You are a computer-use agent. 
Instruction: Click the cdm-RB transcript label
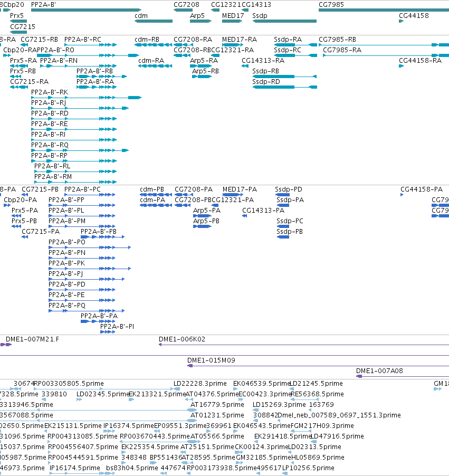click(147, 40)
